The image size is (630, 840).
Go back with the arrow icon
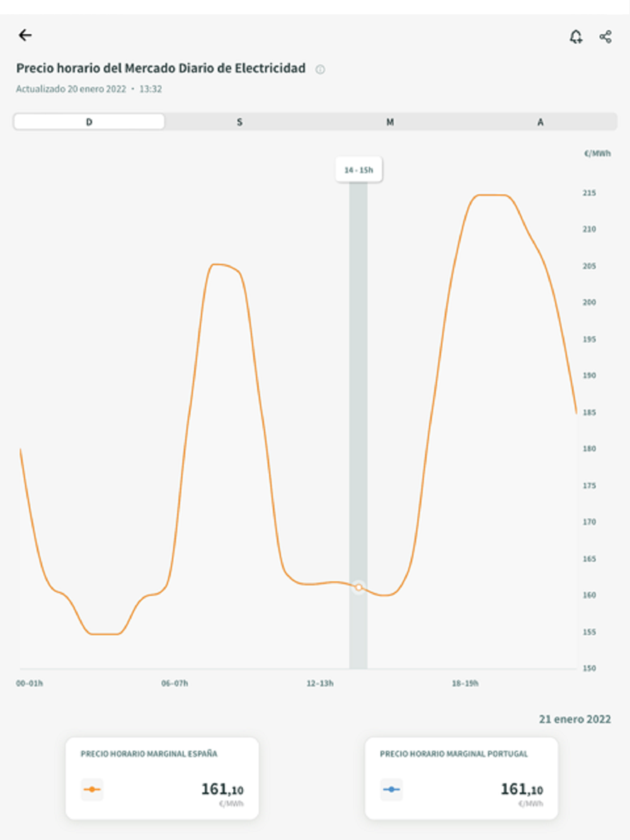(25, 35)
